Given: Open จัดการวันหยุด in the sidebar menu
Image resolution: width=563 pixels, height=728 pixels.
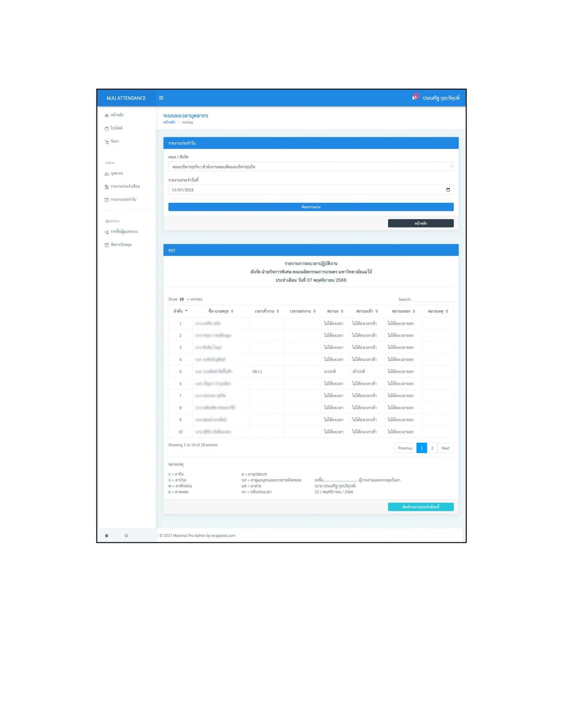Looking at the screenshot, I should coord(121,245).
